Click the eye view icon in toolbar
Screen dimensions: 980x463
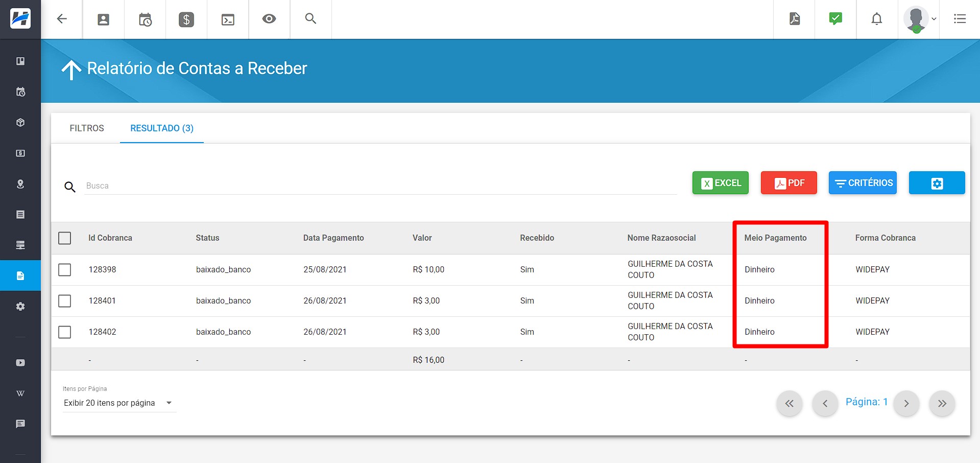coord(269,19)
